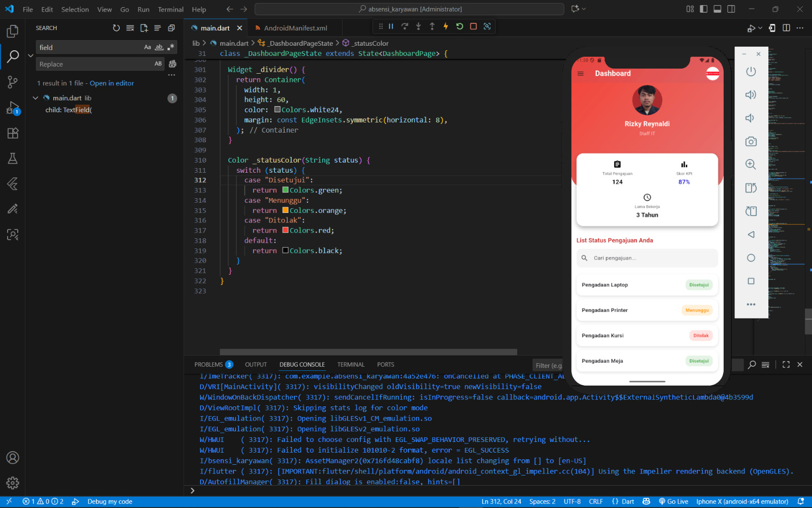This screenshot has height=508, width=812.
Task: Take emulator screenshot with camera icon
Action: [x=751, y=142]
